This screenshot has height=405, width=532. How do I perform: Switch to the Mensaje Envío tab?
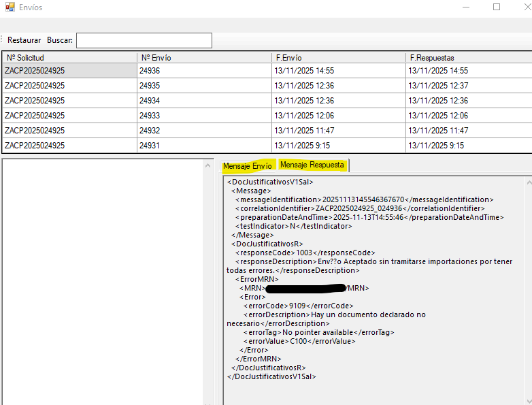tap(248, 165)
